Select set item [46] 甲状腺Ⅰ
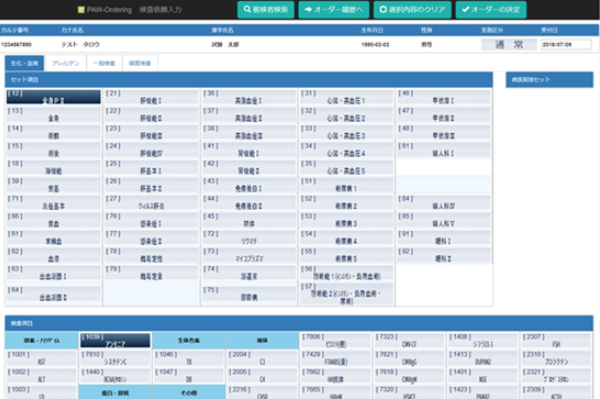The height and width of the screenshot is (399, 600). tap(444, 97)
